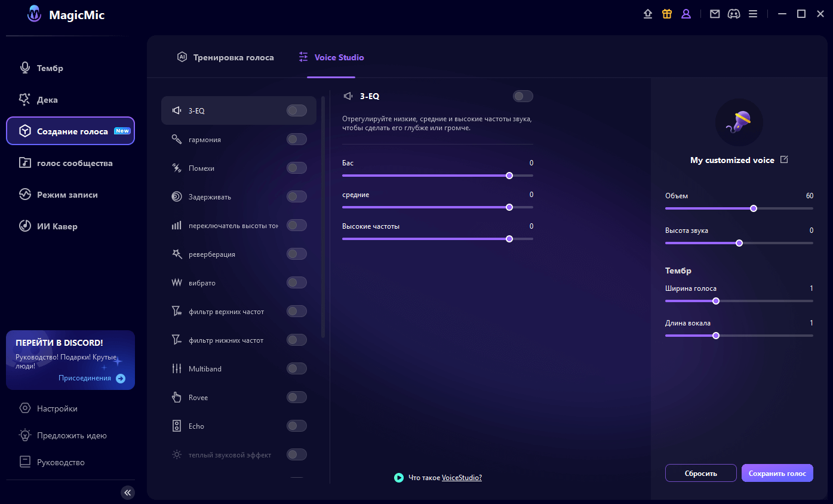Viewport: 833px width, 504px height.
Task: Switch to Voice Studio tab
Action: point(331,57)
